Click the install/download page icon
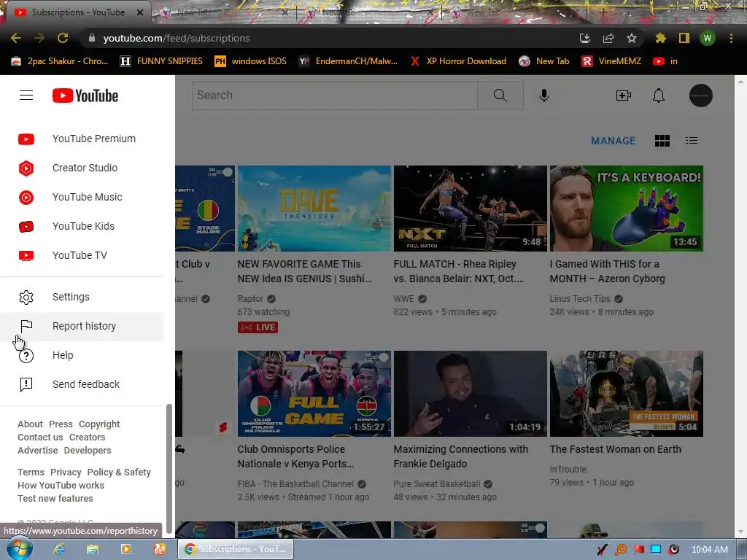747x560 pixels. (x=584, y=38)
